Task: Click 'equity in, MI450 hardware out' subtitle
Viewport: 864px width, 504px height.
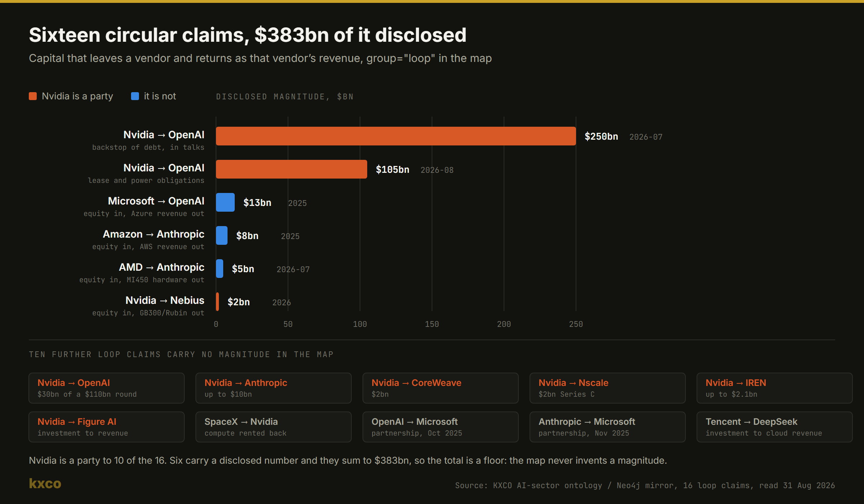Action: pyautogui.click(x=142, y=280)
